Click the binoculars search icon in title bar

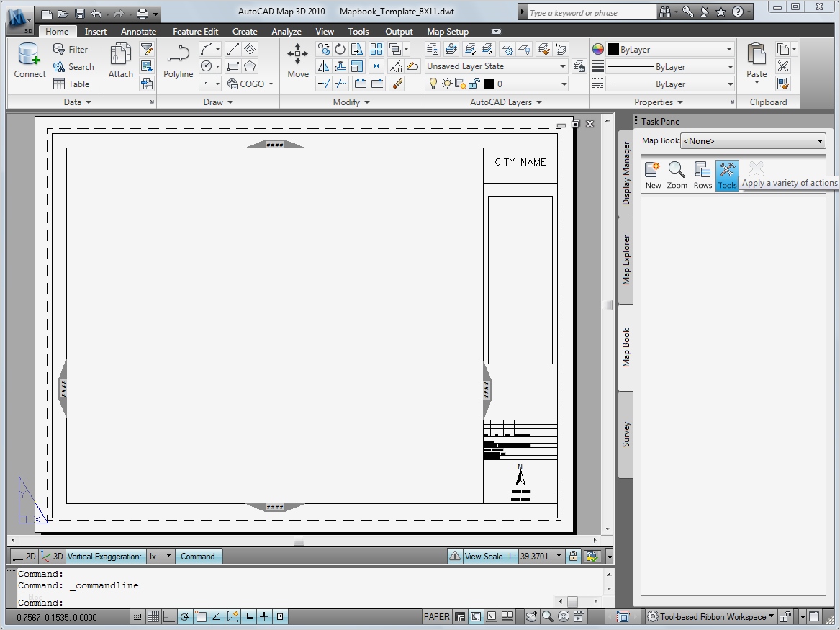click(665, 12)
